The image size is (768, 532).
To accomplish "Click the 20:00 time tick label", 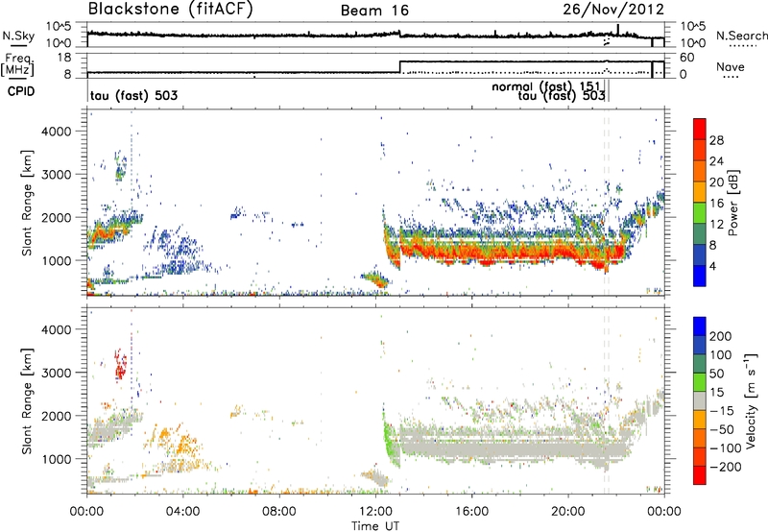I will point(567,512).
